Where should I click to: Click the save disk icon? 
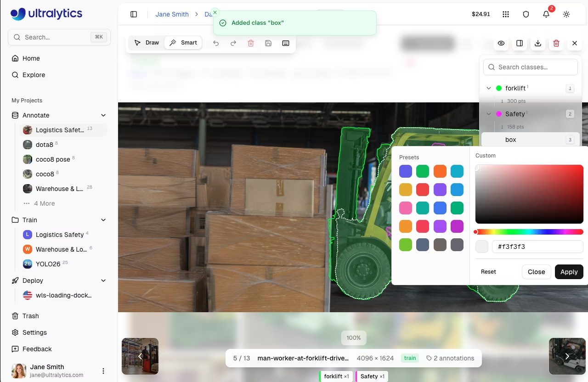point(268,43)
